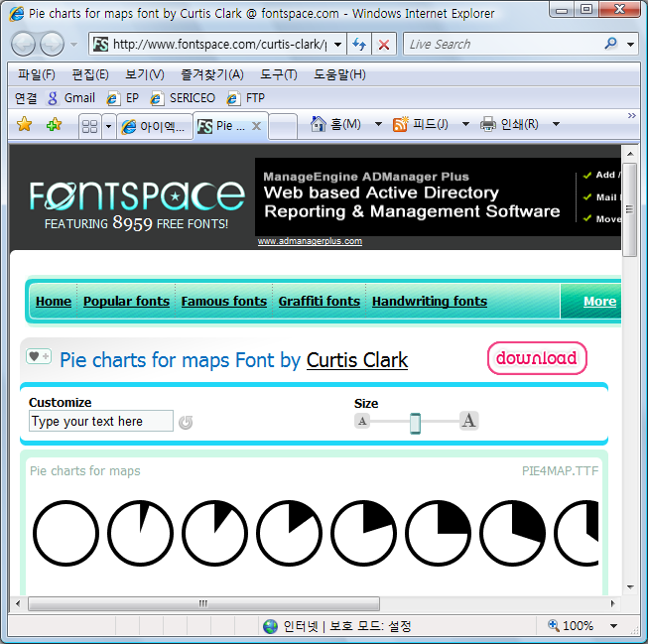Click the reset preview text icon
This screenshot has width=648, height=644.
tap(186, 422)
